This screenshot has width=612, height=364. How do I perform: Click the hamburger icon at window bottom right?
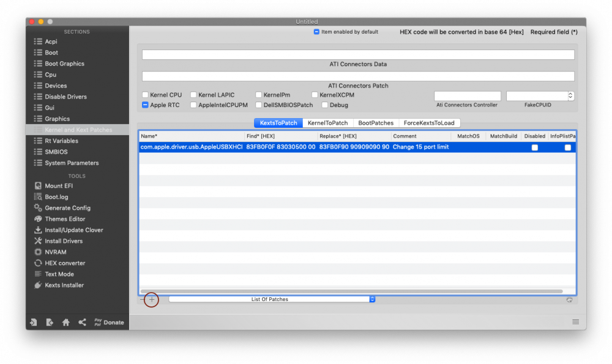[x=575, y=322]
